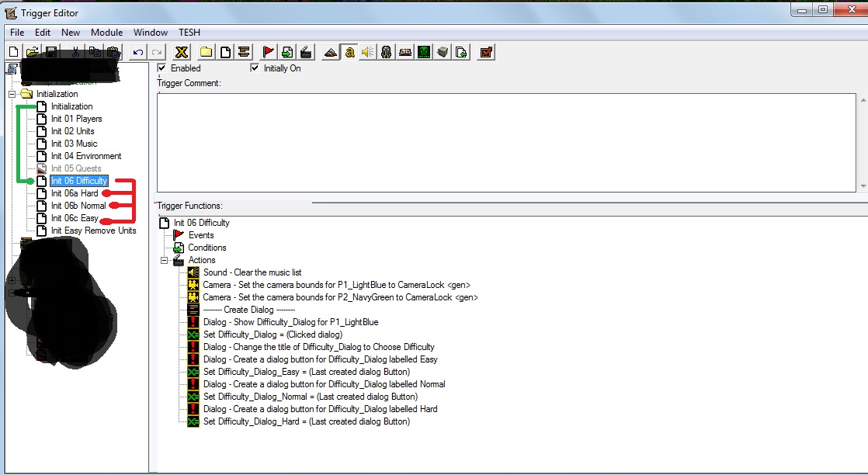Add a new trigger comment icon
868x475 pixels.
(244, 52)
